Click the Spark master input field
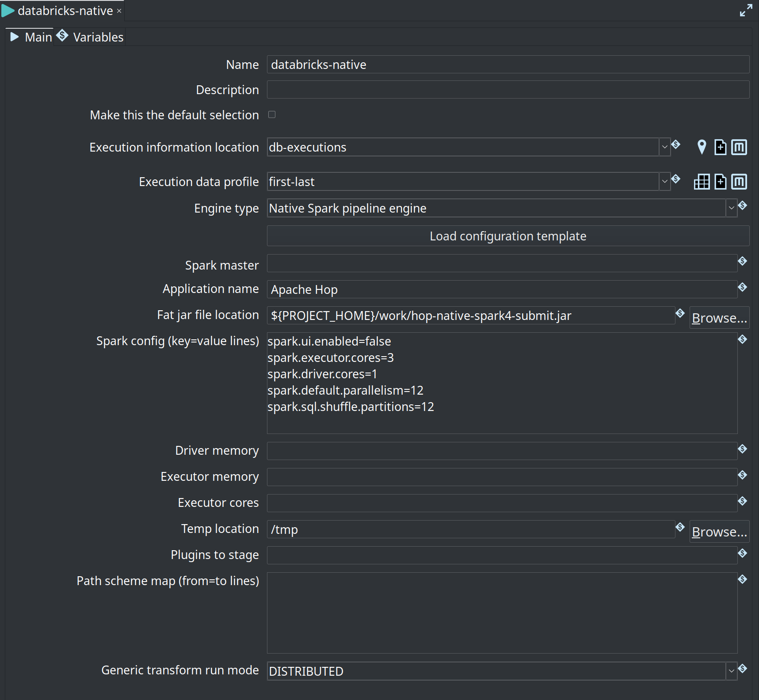 click(x=502, y=263)
